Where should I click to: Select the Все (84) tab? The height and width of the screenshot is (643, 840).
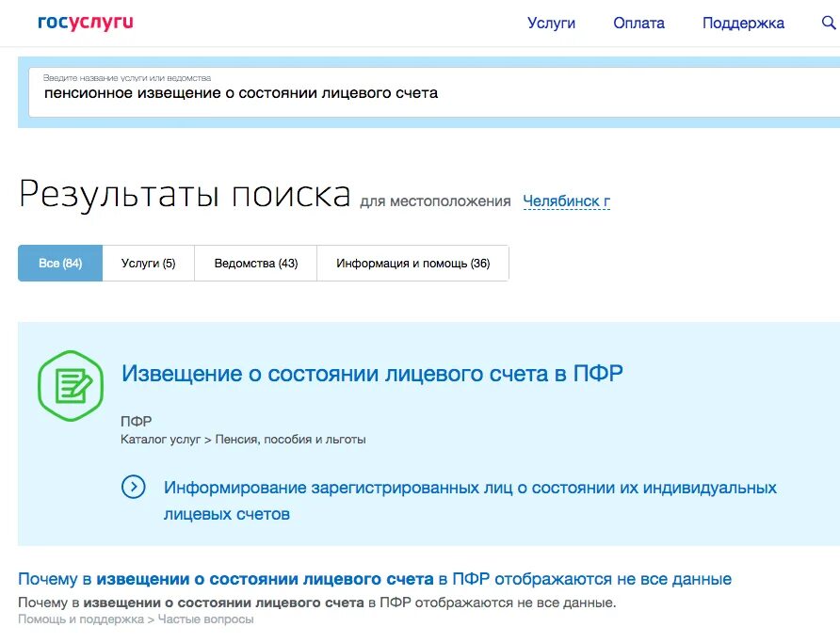(x=60, y=263)
